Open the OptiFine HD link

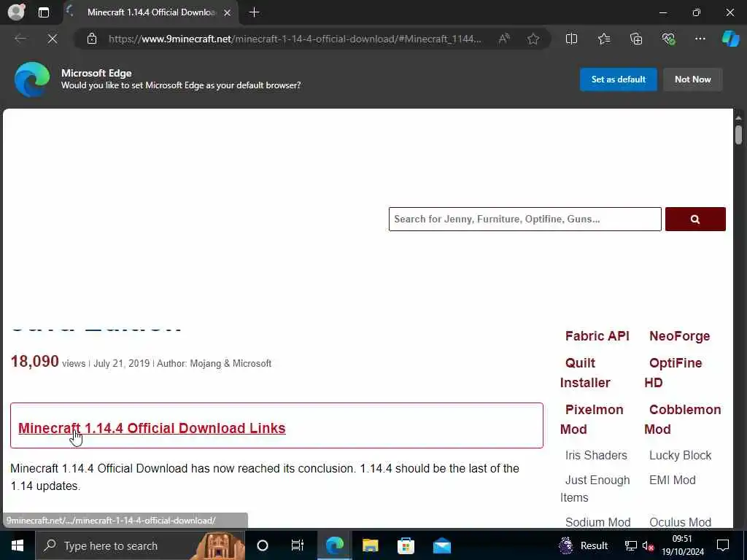point(673,373)
